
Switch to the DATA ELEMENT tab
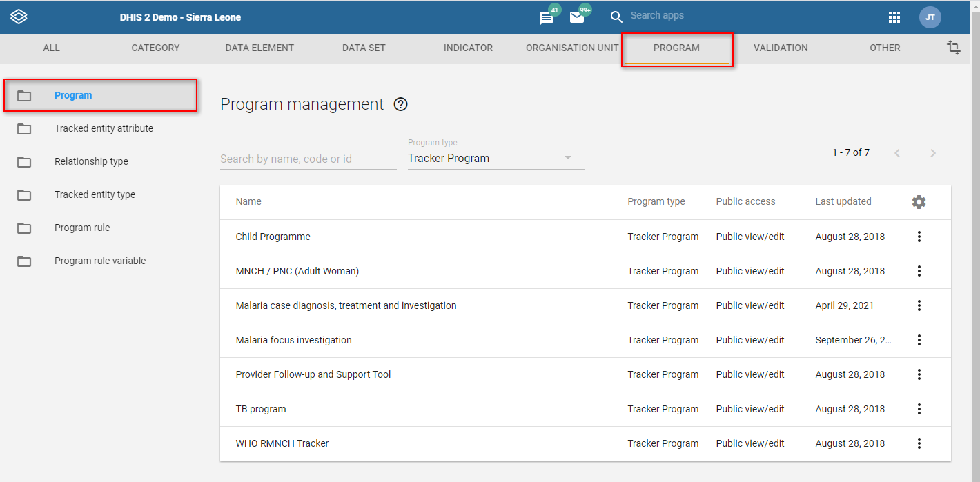point(259,48)
